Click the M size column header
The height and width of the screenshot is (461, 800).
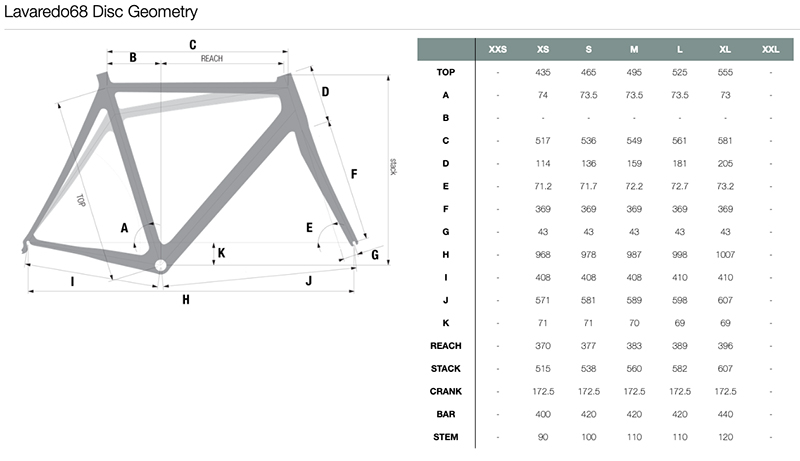[634, 49]
